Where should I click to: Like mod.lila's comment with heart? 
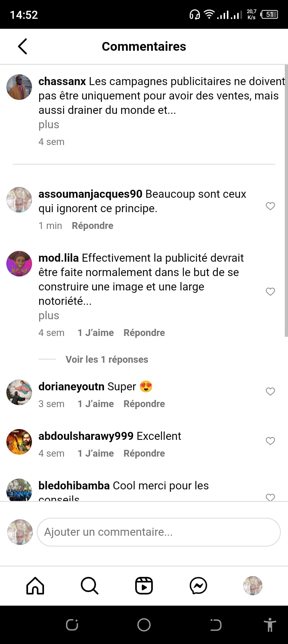click(270, 292)
